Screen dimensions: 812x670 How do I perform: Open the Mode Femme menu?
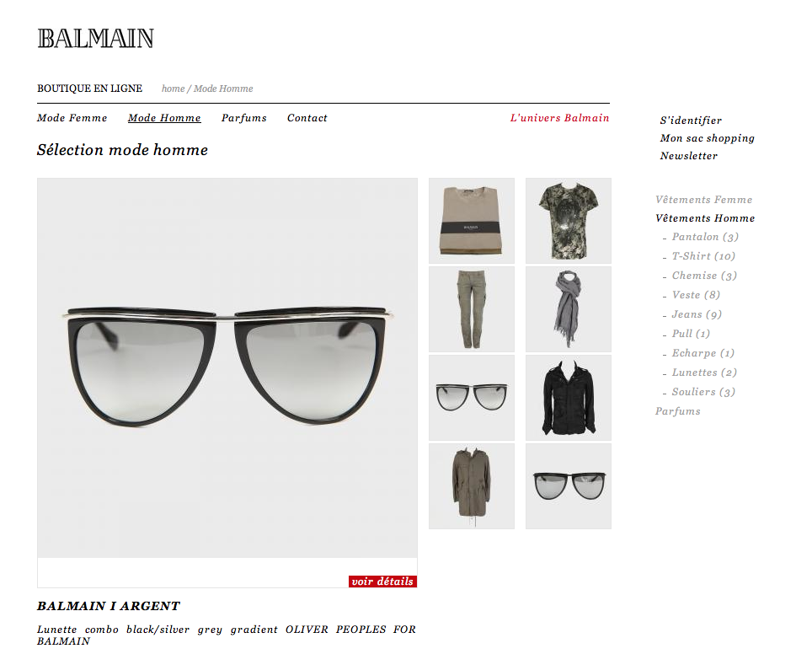[72, 118]
